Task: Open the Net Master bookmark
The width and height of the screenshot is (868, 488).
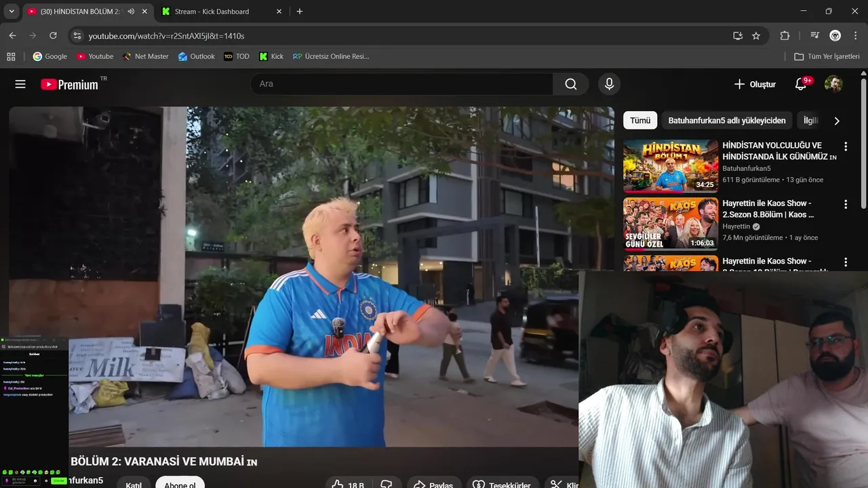Action: tap(146, 56)
